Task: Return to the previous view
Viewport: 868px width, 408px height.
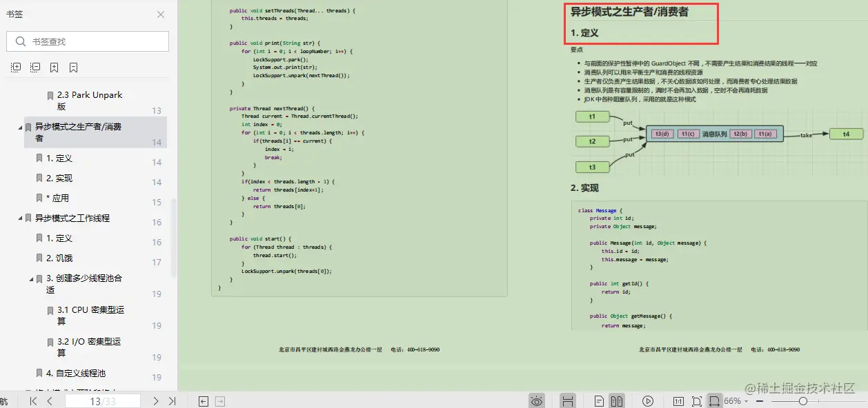Action: tap(204, 401)
